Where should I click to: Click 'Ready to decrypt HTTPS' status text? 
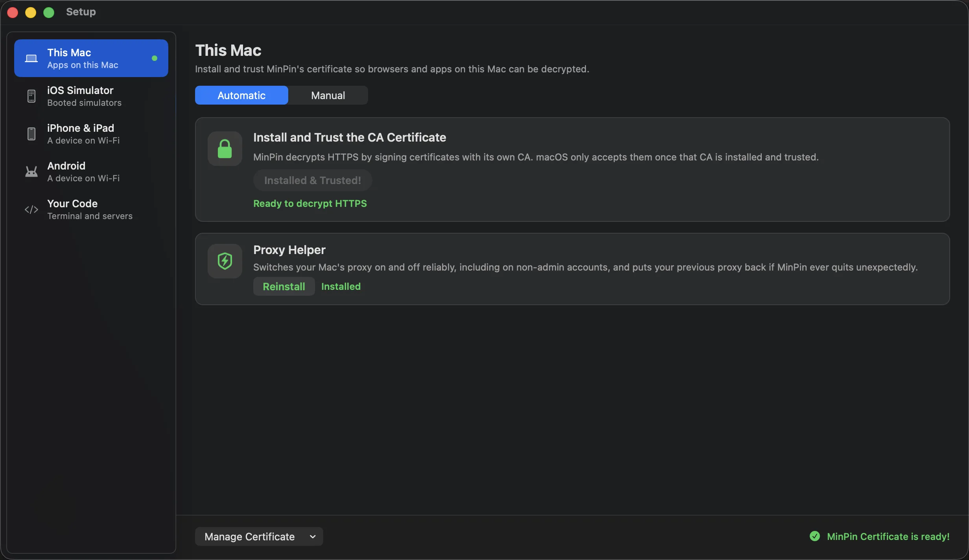[310, 203]
